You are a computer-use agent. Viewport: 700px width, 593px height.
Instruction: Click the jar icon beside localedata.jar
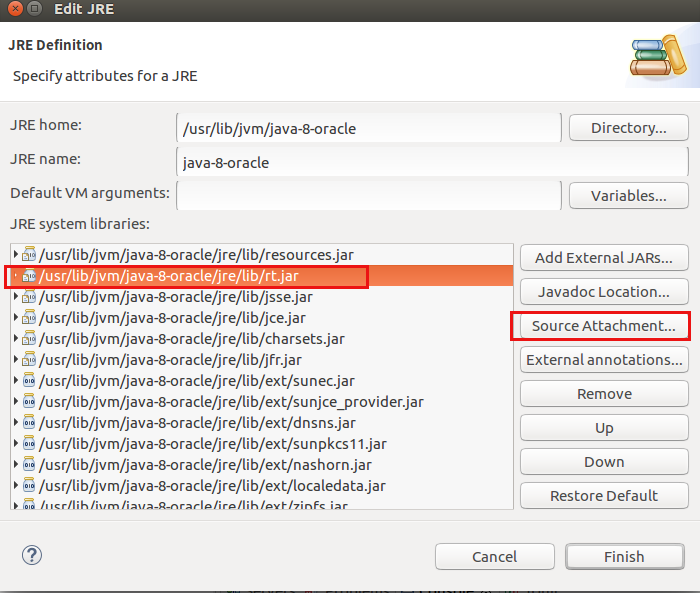point(29,485)
